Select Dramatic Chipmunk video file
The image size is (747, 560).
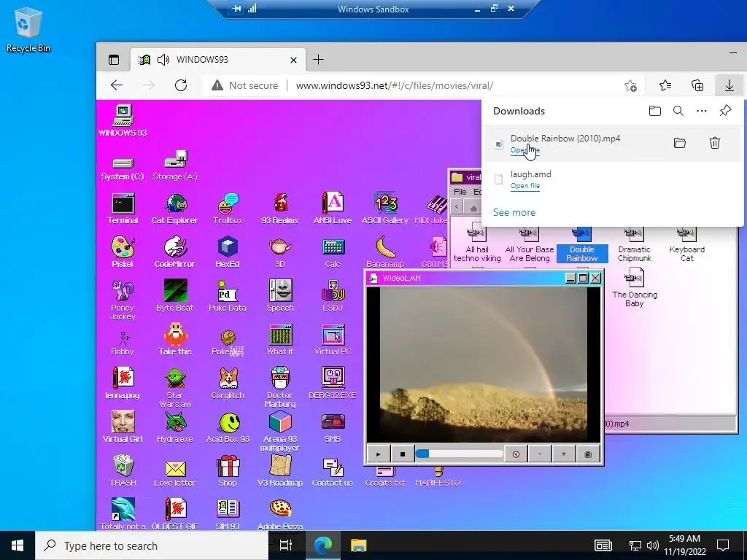coord(635,245)
